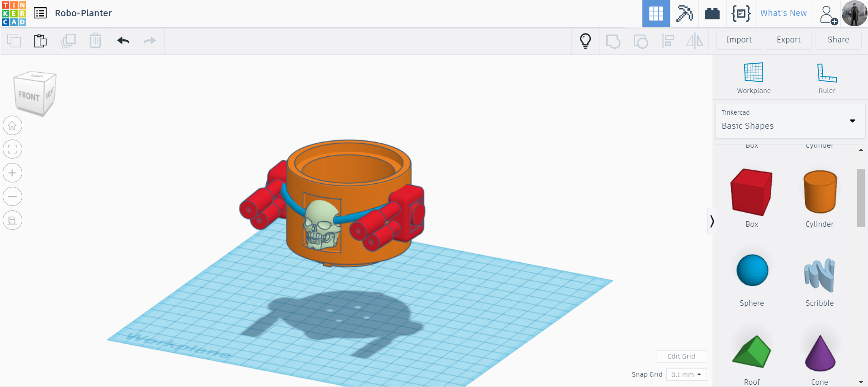Image resolution: width=868 pixels, height=387 pixels.
Task: Redo the last action
Action: (x=150, y=41)
